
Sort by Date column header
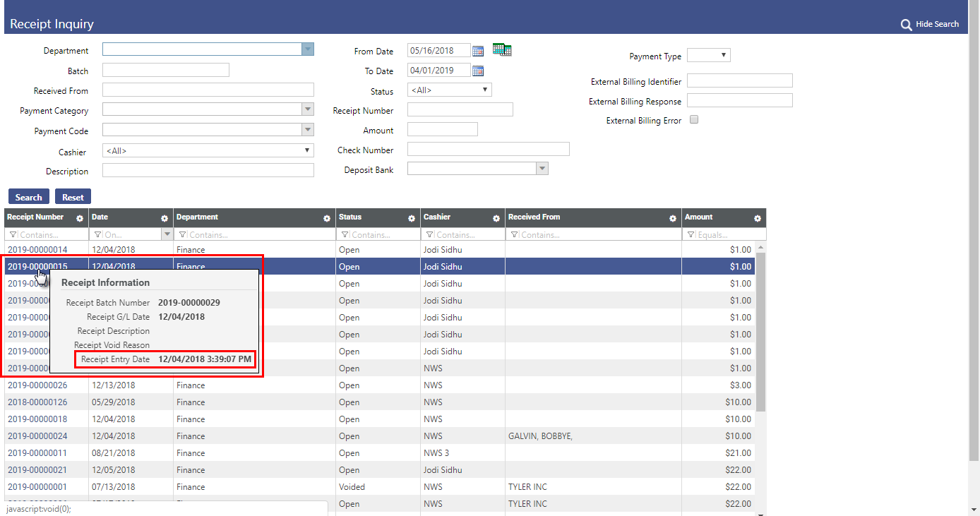[x=100, y=217]
